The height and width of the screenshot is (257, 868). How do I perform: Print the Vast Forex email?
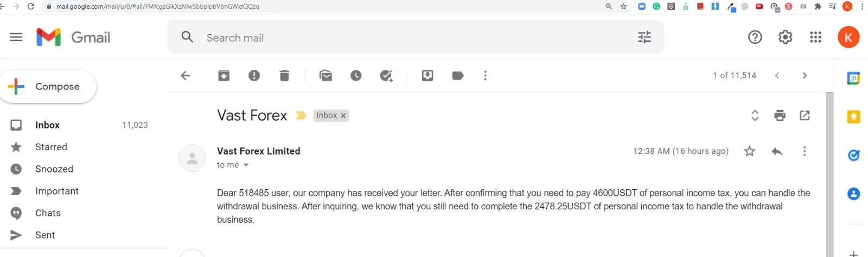[x=780, y=115]
